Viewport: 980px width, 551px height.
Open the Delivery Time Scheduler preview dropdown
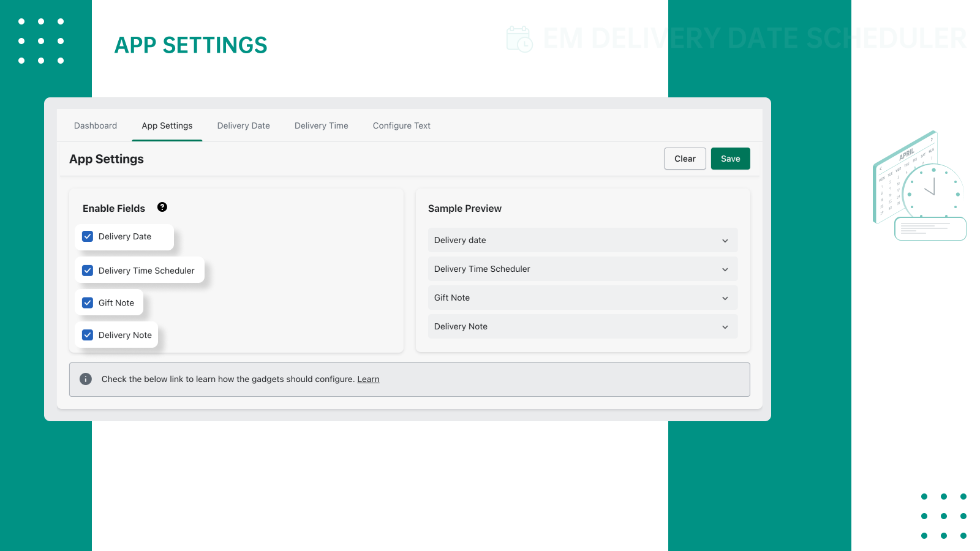[x=725, y=269]
